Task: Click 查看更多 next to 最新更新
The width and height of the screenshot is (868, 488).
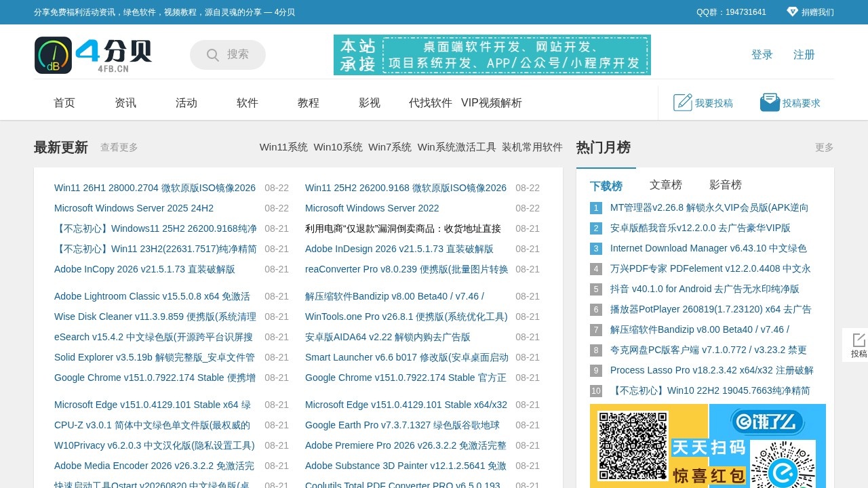Action: click(119, 147)
